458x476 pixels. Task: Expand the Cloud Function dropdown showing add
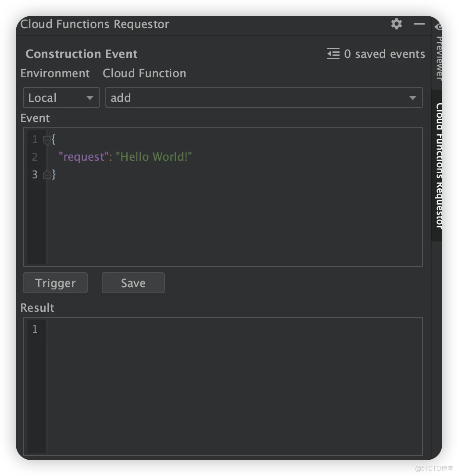click(x=264, y=97)
